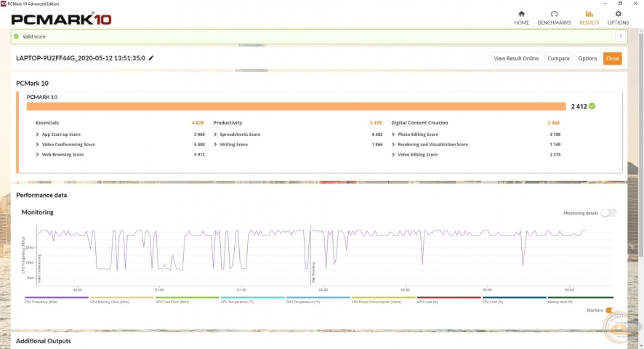The height and width of the screenshot is (349, 644).
Task: Toggle Monitoring details switch
Action: point(608,213)
